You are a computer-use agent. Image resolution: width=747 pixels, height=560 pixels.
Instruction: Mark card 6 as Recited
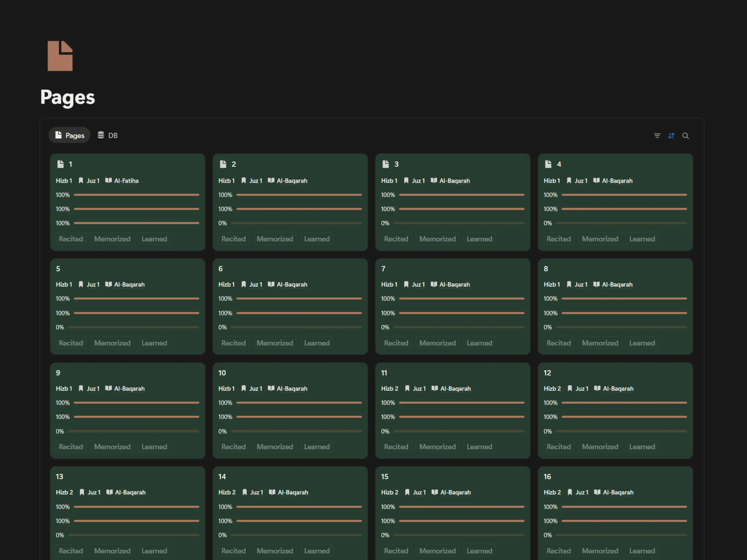(233, 343)
